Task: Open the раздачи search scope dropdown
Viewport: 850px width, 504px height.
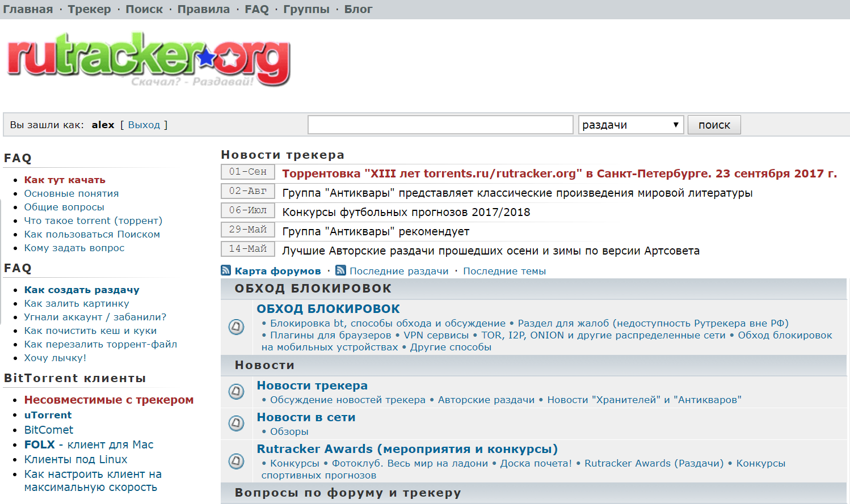Action: (631, 125)
